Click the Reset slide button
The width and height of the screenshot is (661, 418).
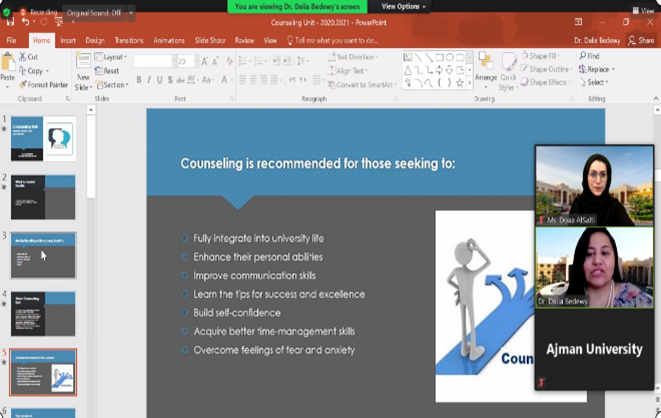tap(109, 71)
